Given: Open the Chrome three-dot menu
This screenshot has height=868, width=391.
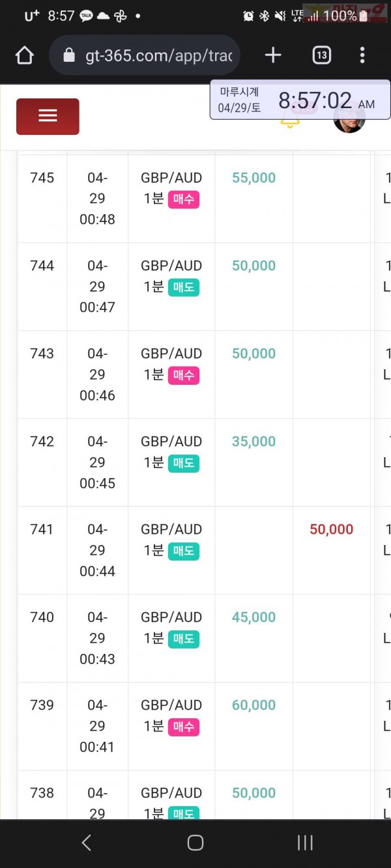Looking at the screenshot, I should tap(362, 55).
